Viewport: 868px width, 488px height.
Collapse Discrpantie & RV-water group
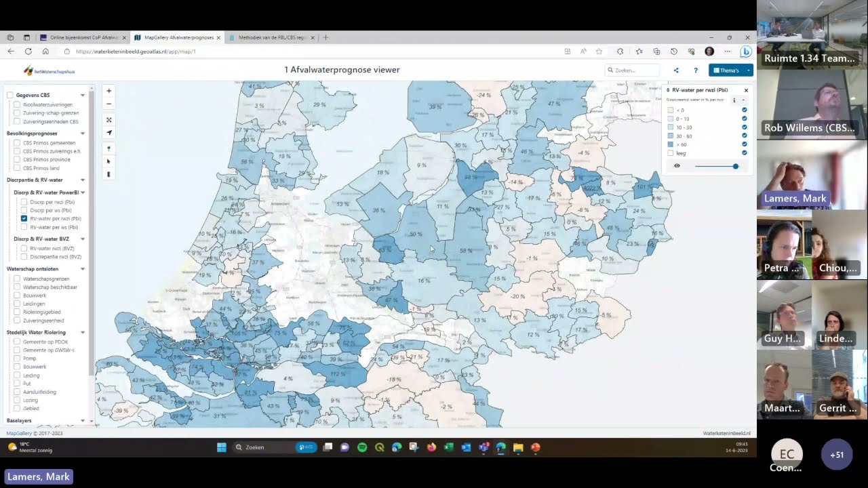pyautogui.click(x=83, y=180)
